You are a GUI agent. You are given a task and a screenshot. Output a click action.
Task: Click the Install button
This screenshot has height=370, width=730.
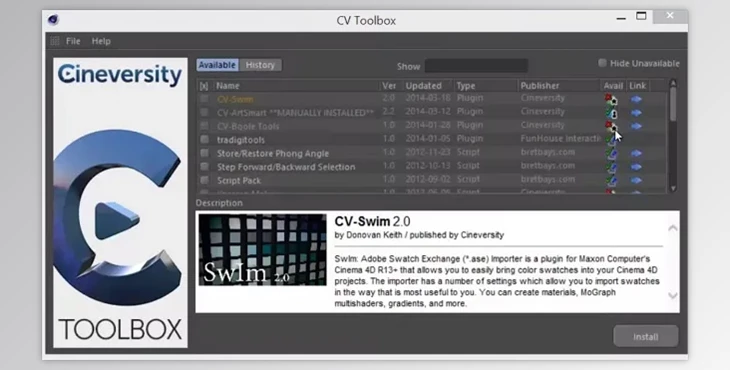point(646,336)
